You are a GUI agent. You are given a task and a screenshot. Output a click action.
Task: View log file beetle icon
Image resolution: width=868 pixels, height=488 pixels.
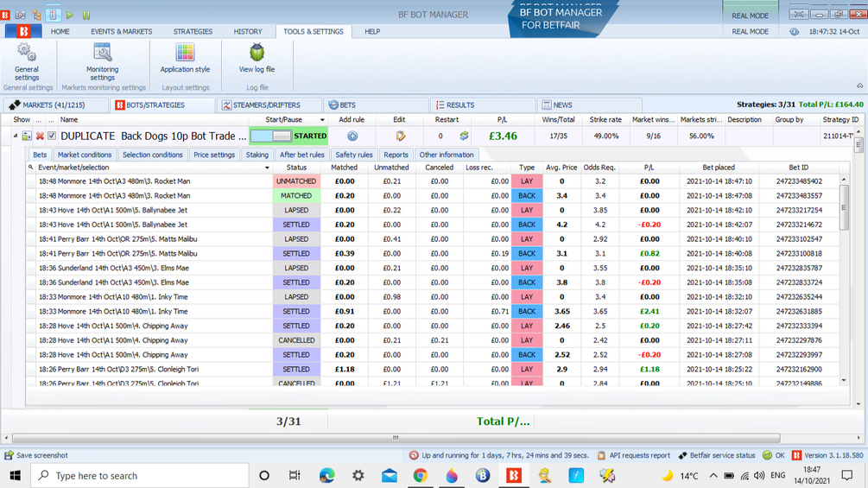pos(257,53)
